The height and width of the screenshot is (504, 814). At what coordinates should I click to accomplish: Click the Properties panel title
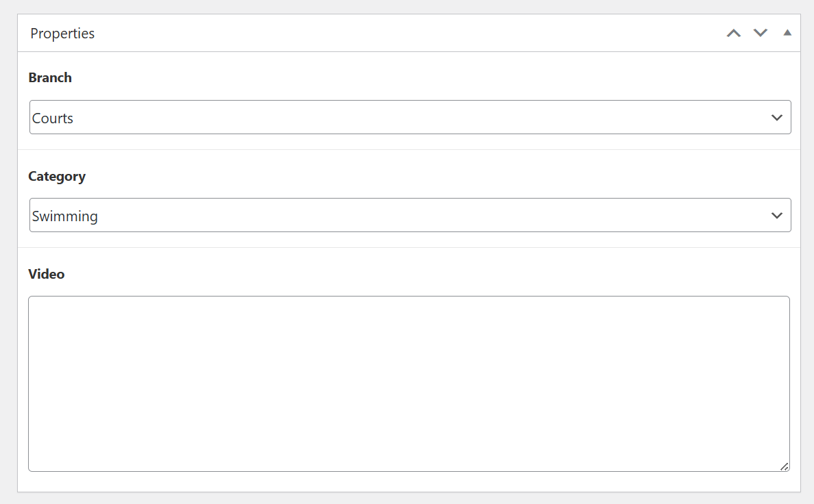tap(62, 34)
